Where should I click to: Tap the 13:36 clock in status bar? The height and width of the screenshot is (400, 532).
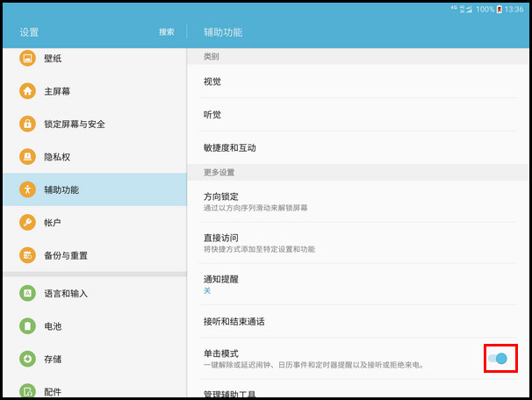514,10
